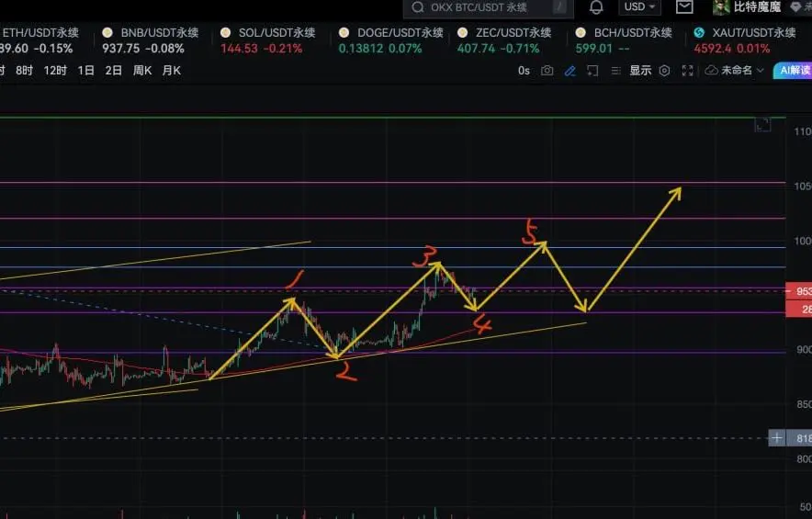Click BNB price 937.75
812x519 pixels.
[120, 49]
